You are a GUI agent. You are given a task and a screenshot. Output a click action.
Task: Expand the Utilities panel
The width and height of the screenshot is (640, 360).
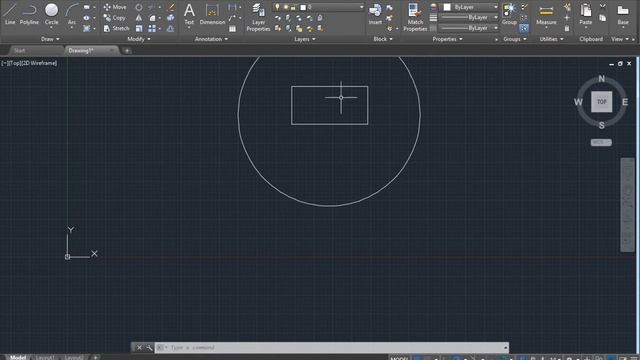click(x=552, y=39)
